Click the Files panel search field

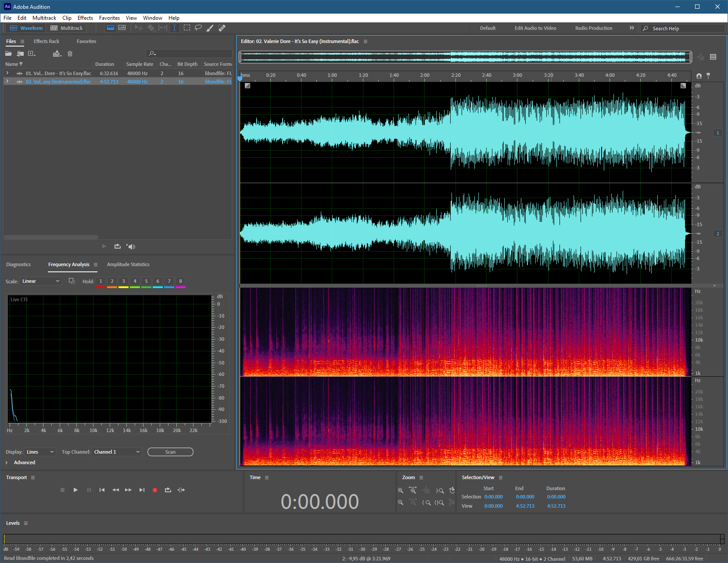(189, 54)
